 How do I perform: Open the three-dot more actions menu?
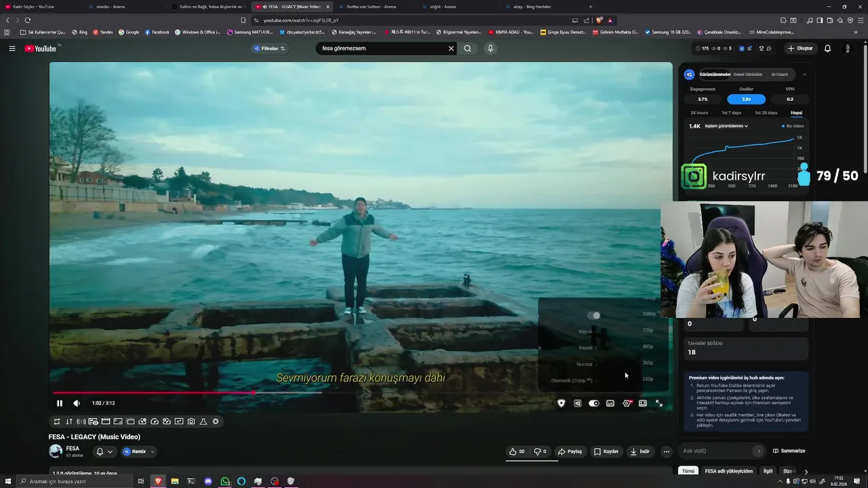[667, 451]
